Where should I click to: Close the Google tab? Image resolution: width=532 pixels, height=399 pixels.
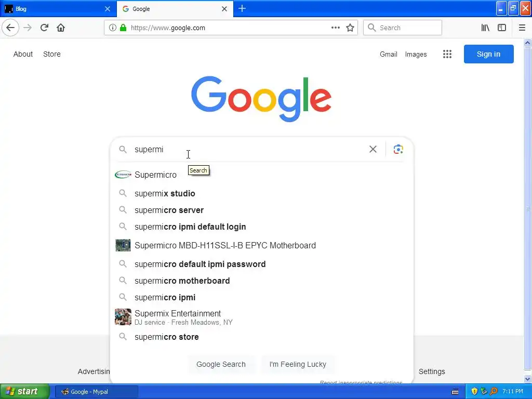click(224, 9)
